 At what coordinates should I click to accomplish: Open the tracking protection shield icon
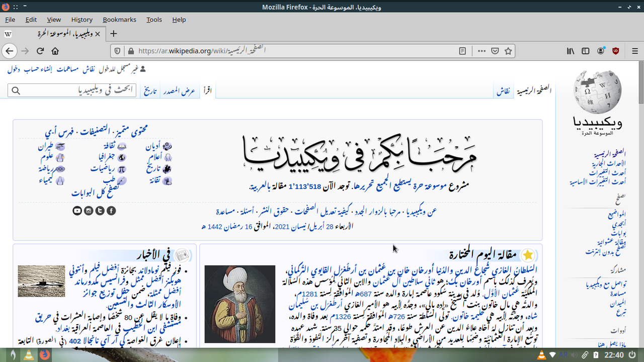coord(117,51)
